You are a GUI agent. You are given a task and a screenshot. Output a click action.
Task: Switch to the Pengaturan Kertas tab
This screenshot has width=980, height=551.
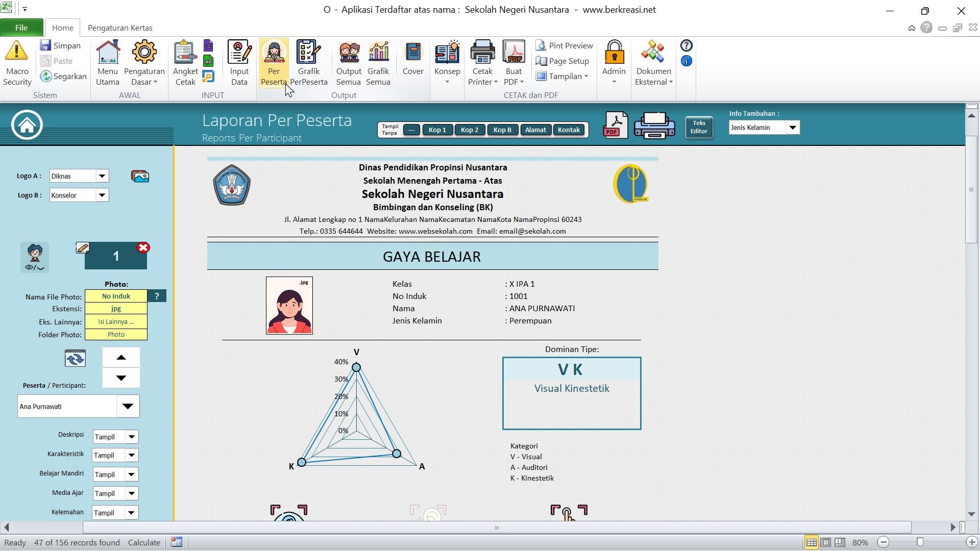[120, 28]
